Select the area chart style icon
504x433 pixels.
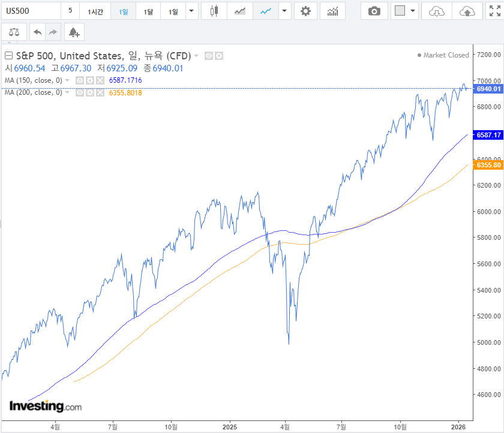(240, 11)
